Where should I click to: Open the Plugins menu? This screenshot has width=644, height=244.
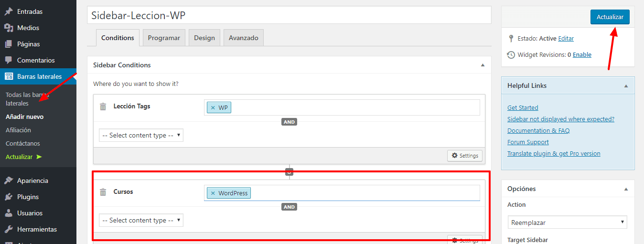click(38, 197)
